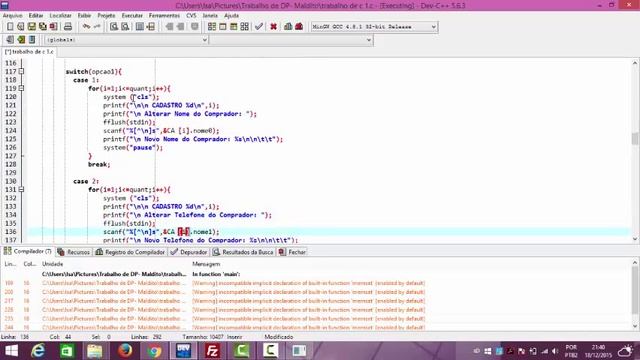Click the green insert arrow icon
Viewport: 640px width, 360px height.
pyautogui.click(x=21, y=40)
